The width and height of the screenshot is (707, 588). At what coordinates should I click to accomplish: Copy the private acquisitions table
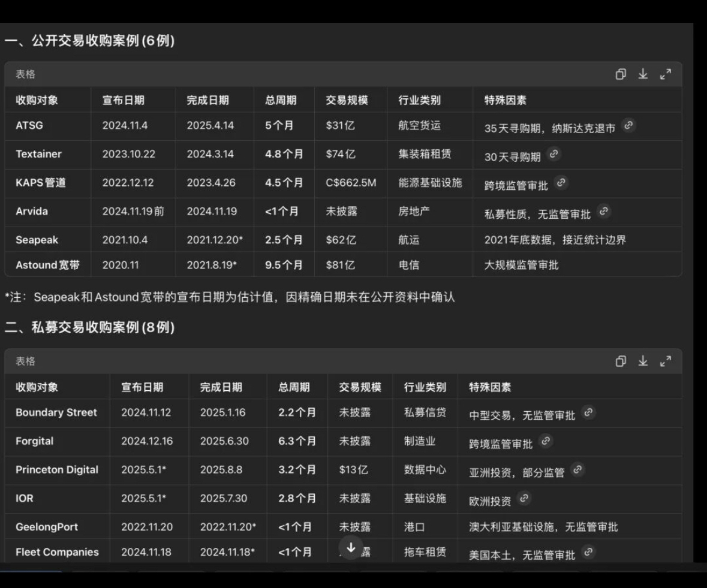(x=621, y=361)
